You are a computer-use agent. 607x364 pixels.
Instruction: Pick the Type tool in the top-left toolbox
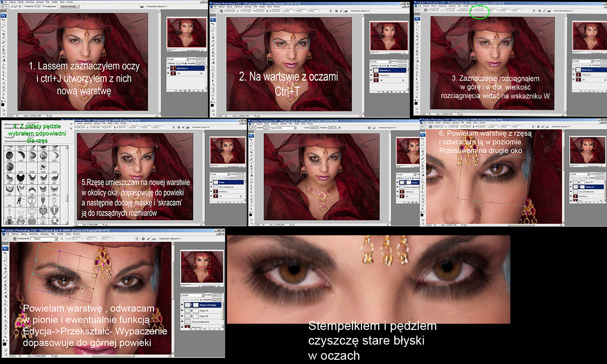pos(3,75)
